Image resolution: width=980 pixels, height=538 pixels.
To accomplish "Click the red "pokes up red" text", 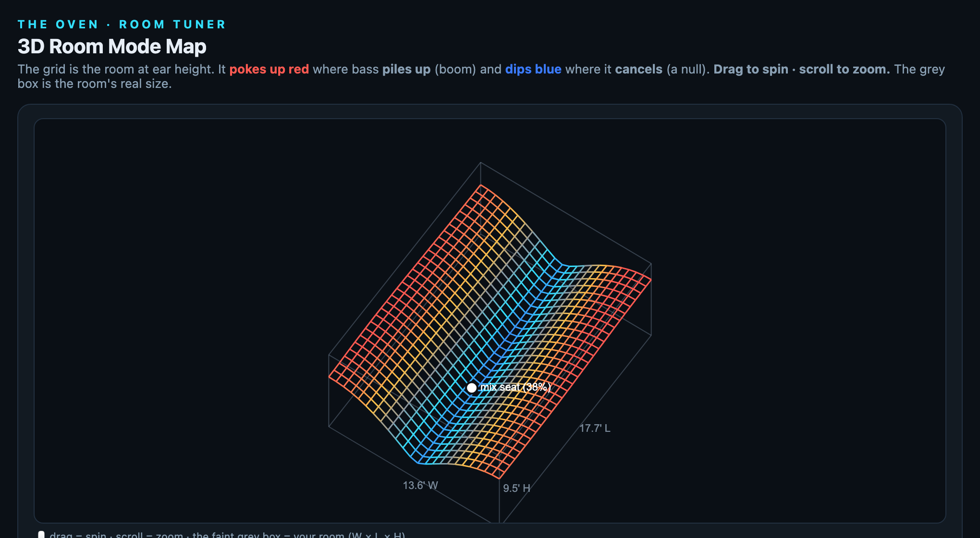I will click(269, 69).
